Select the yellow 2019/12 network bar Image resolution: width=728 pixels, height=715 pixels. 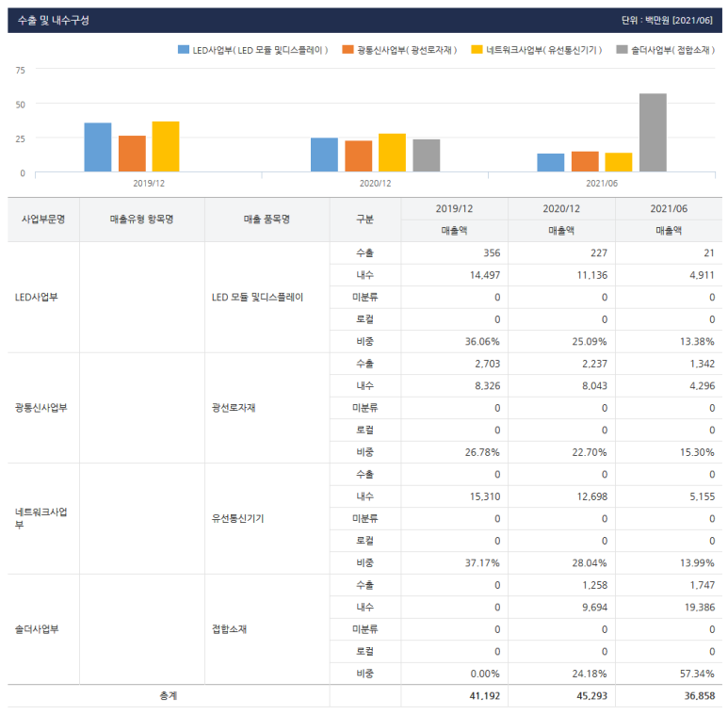pos(166,147)
